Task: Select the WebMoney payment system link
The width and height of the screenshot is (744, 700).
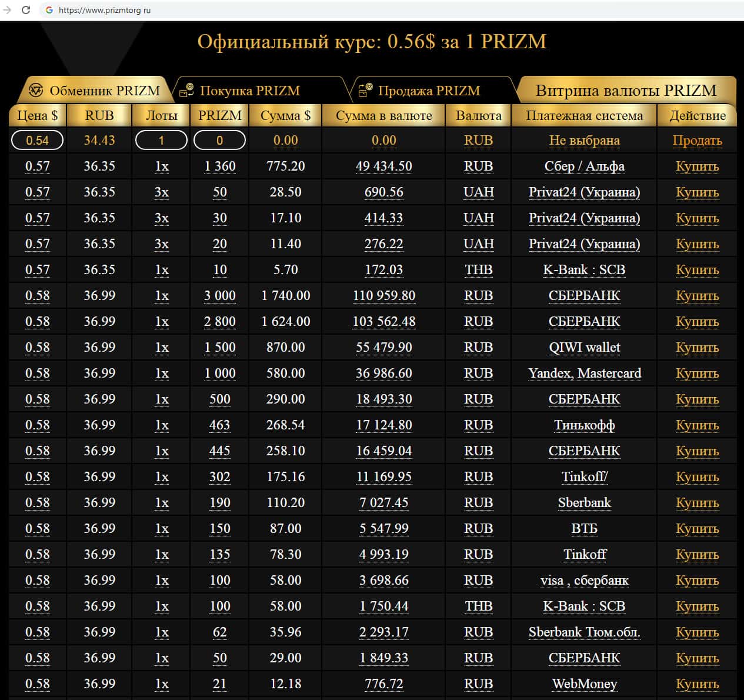Action: click(x=584, y=684)
